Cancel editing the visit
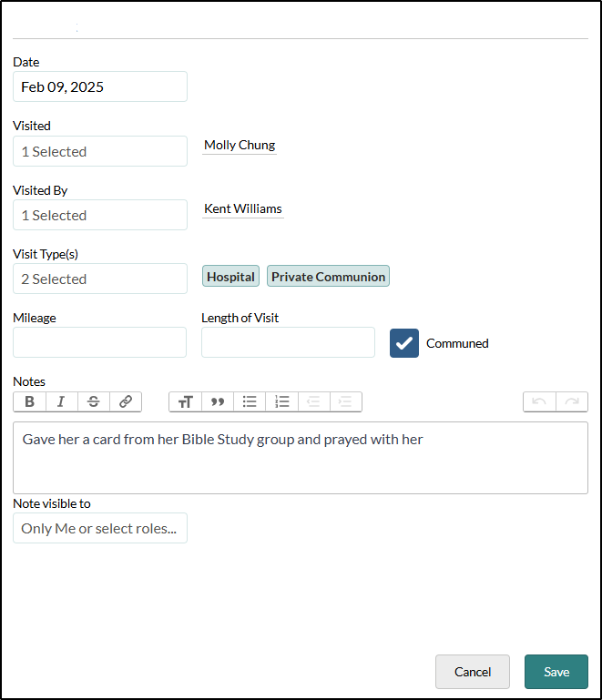Screen dimensions: 602x700 (x=473, y=672)
